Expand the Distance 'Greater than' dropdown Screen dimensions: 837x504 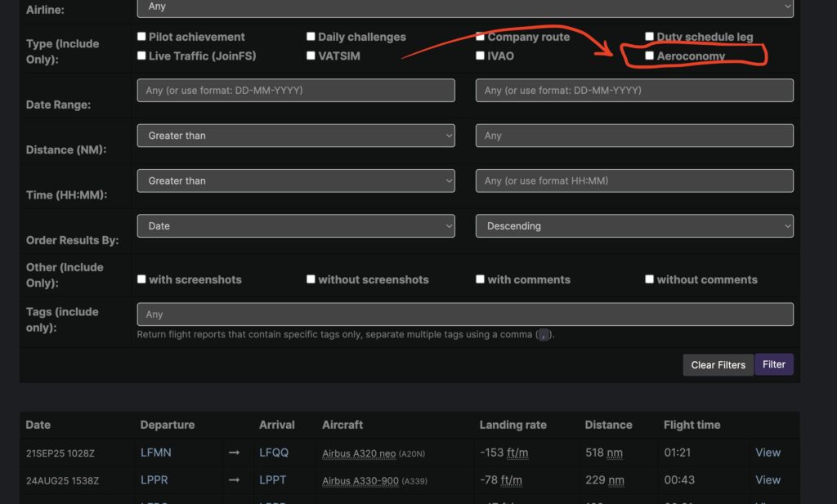[x=296, y=136]
